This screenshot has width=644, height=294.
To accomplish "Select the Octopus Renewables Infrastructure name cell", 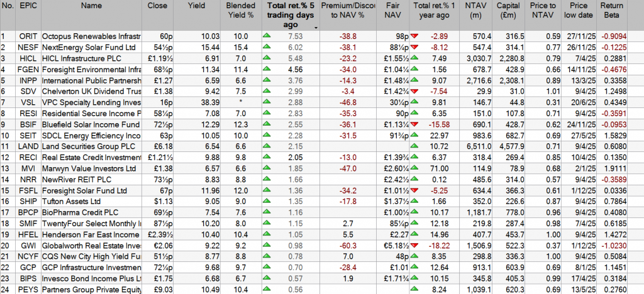I will point(91,36).
